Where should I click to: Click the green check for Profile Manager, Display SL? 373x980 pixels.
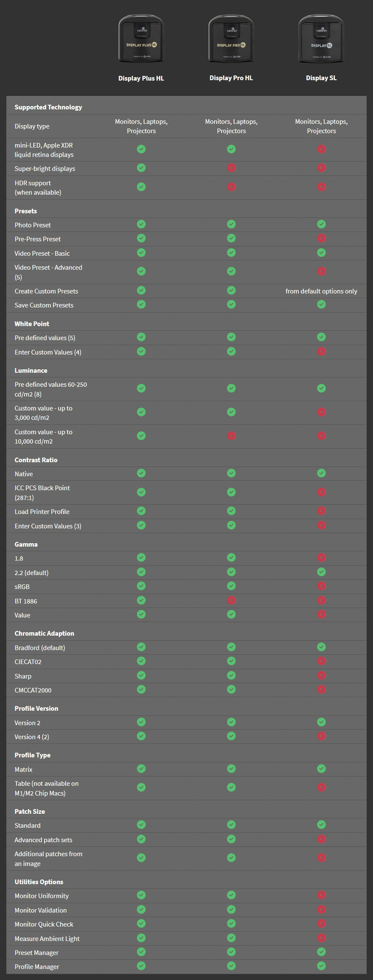click(x=321, y=966)
